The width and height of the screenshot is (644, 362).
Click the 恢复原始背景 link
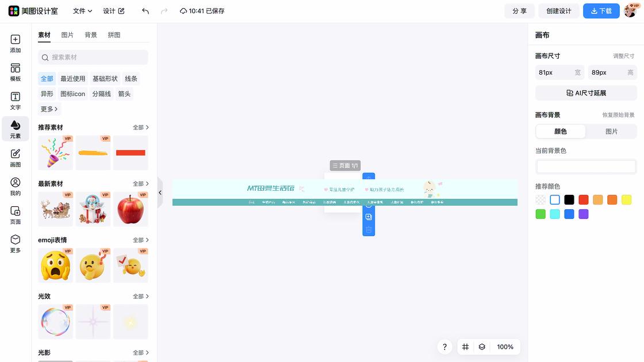pos(618,115)
